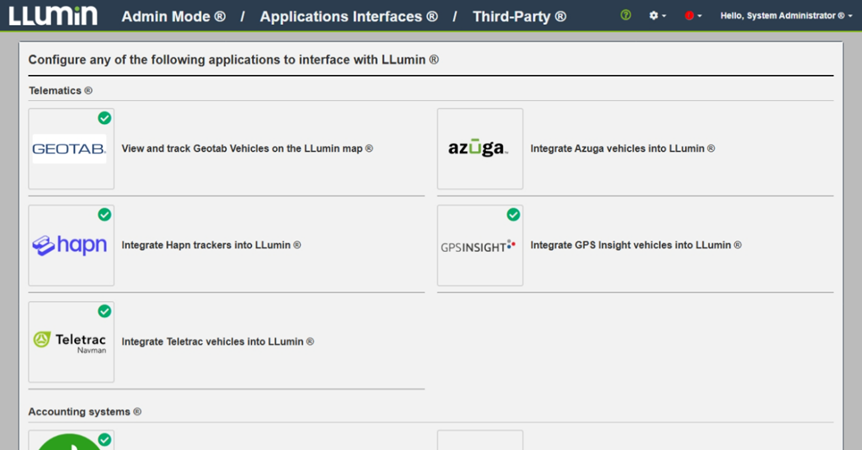
Task: Select the Third-Party breadcrumb
Action: click(520, 16)
